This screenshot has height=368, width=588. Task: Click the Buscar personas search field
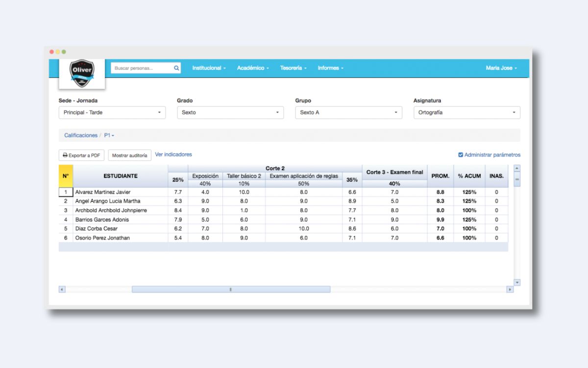point(142,68)
